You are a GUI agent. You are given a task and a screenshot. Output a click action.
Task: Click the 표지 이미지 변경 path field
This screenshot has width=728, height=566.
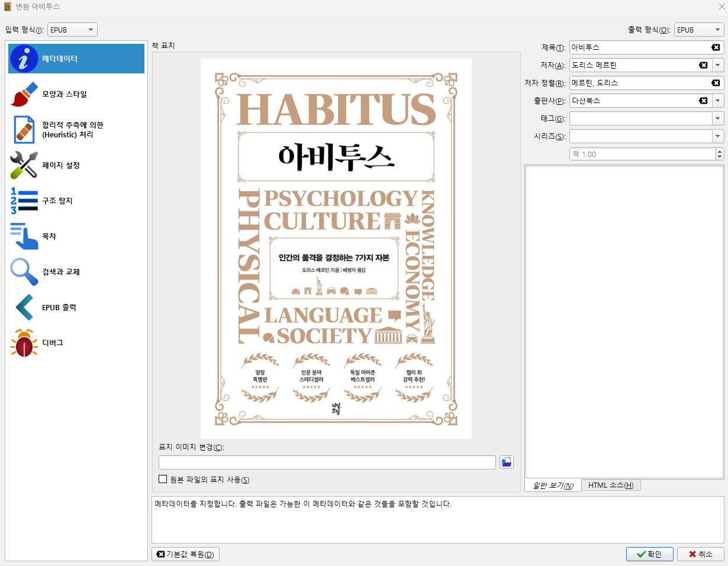327,462
